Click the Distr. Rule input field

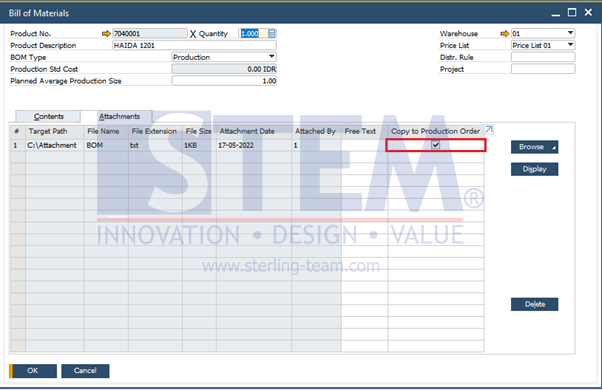[543, 57]
